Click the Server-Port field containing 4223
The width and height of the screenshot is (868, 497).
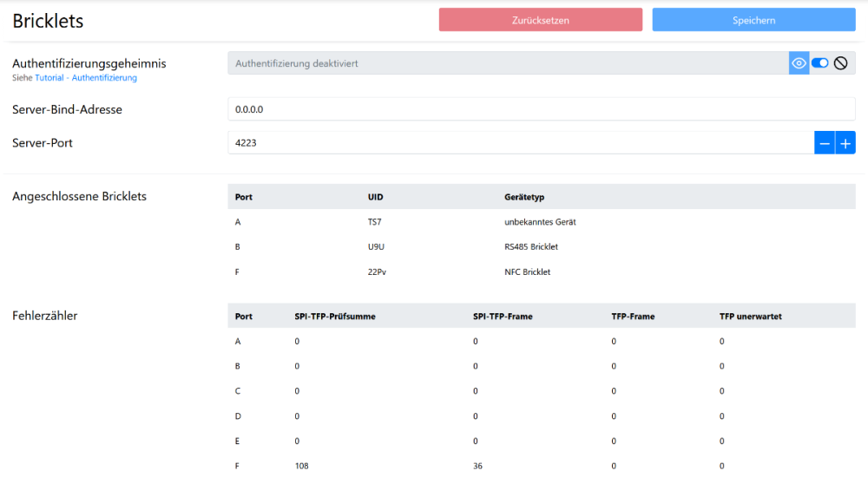click(521, 143)
